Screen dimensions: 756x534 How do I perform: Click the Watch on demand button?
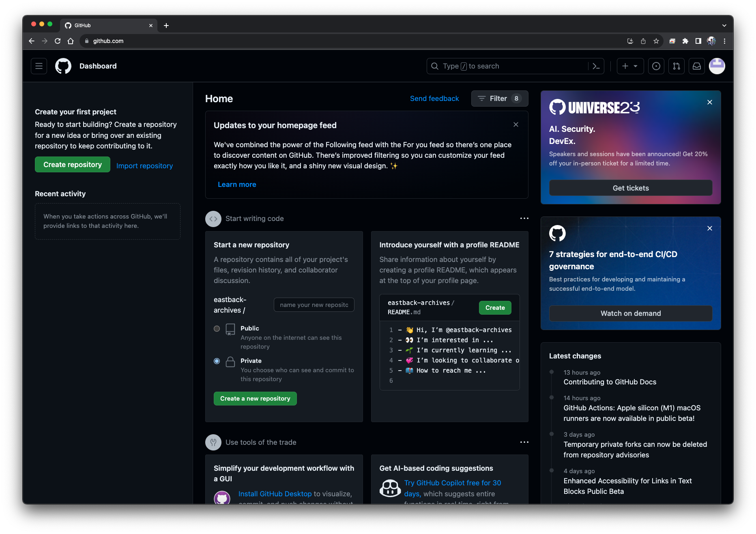pyautogui.click(x=631, y=313)
